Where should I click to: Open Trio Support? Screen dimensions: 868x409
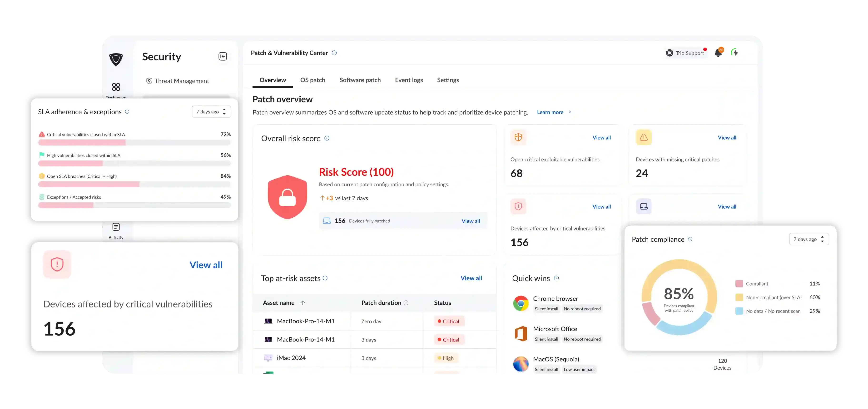coord(685,53)
